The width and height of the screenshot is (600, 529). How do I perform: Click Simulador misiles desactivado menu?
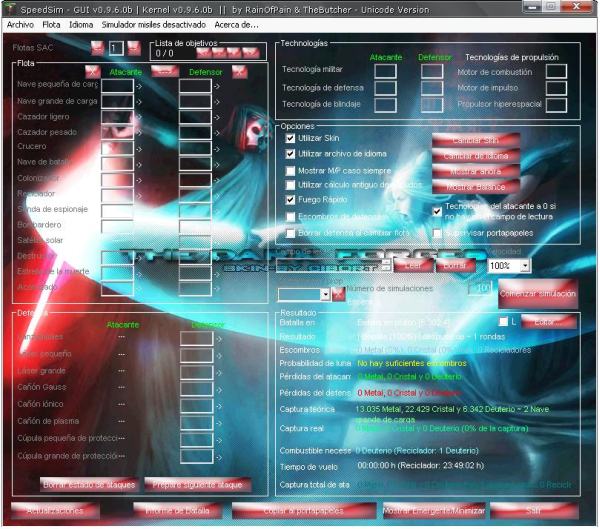[153, 25]
